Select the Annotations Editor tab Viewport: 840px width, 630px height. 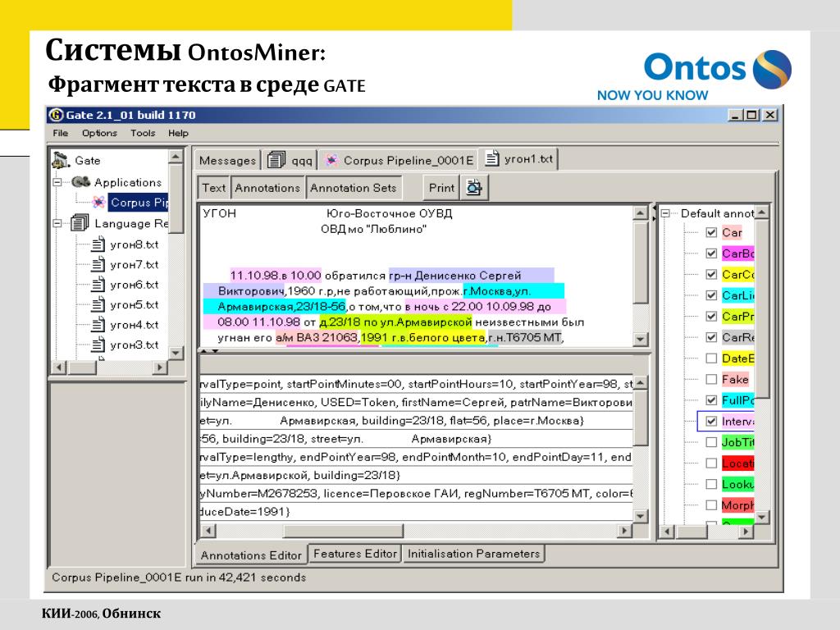tap(251, 555)
